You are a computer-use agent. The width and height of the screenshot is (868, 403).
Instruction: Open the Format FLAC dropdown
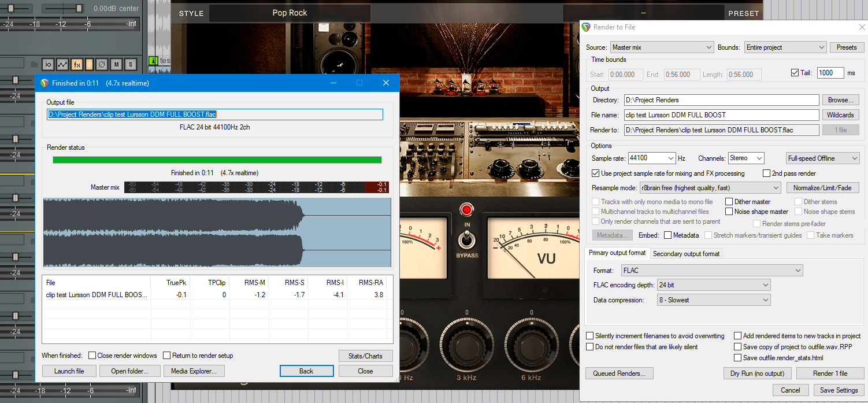(x=712, y=270)
